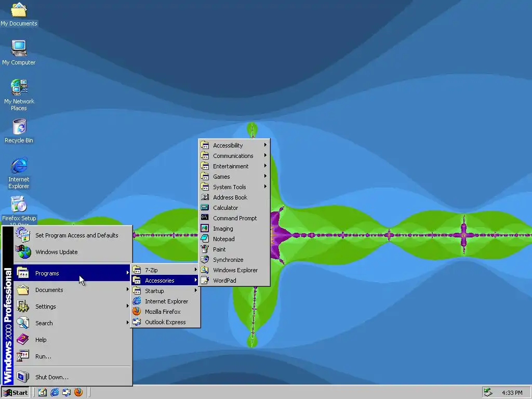Expand Settings submenu arrow in Start menu

point(128,306)
